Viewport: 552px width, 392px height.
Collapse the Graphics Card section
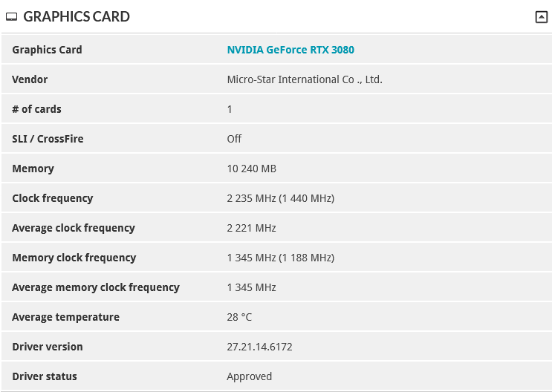tap(541, 17)
